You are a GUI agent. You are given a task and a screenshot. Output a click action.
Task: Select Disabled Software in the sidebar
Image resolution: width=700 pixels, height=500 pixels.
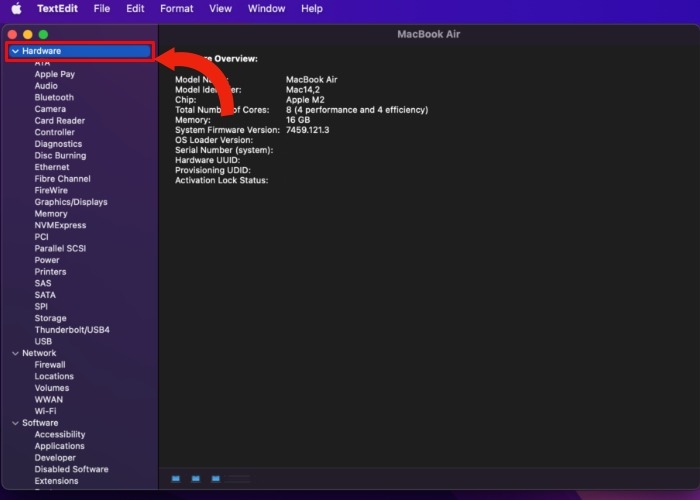pos(71,469)
